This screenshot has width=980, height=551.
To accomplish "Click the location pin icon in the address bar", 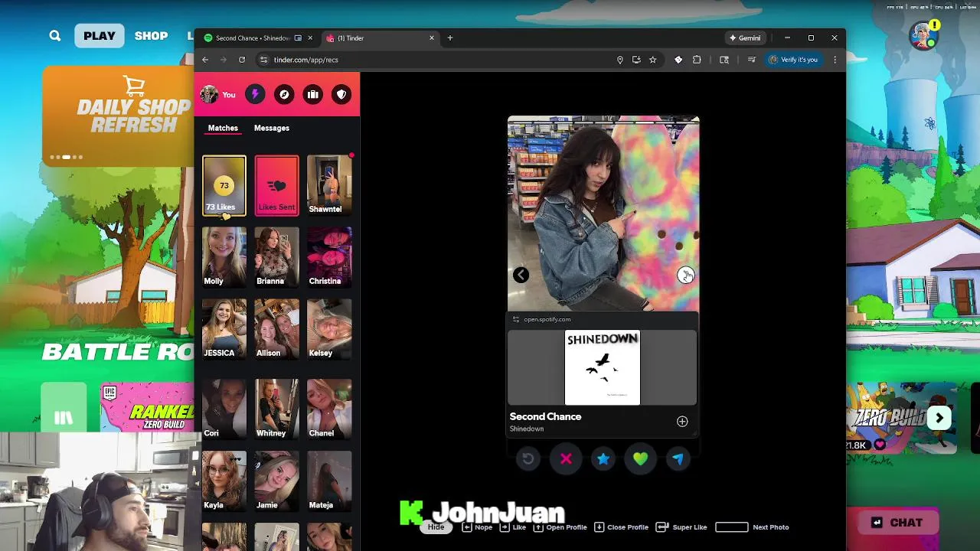I will (x=619, y=60).
